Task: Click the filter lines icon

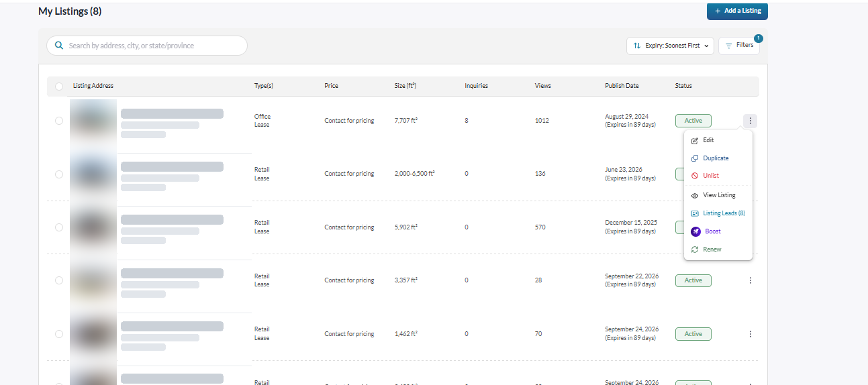Action: (729, 46)
